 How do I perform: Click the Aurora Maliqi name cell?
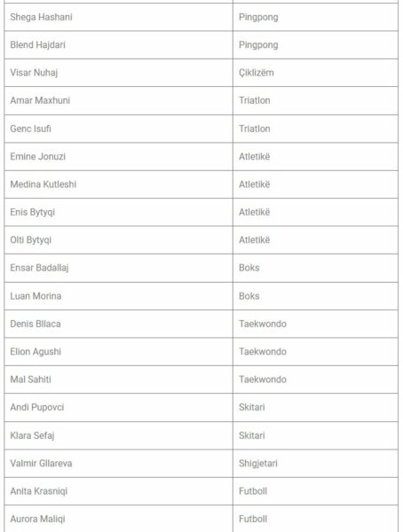tap(119, 519)
